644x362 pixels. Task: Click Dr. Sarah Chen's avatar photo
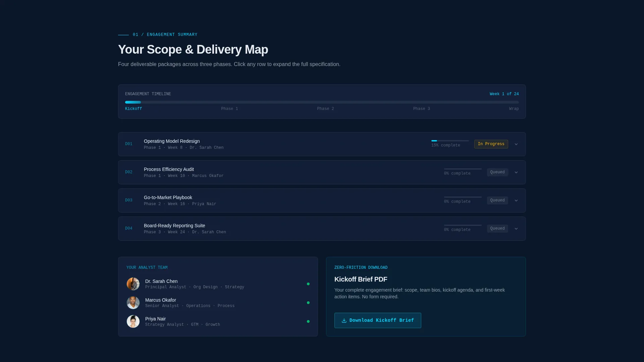pyautogui.click(x=133, y=284)
